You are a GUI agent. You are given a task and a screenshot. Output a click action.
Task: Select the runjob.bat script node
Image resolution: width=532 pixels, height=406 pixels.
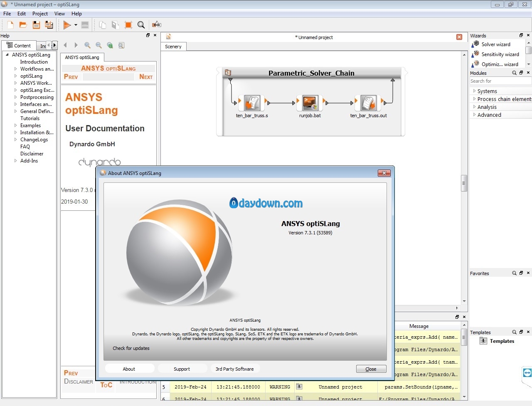(310, 102)
